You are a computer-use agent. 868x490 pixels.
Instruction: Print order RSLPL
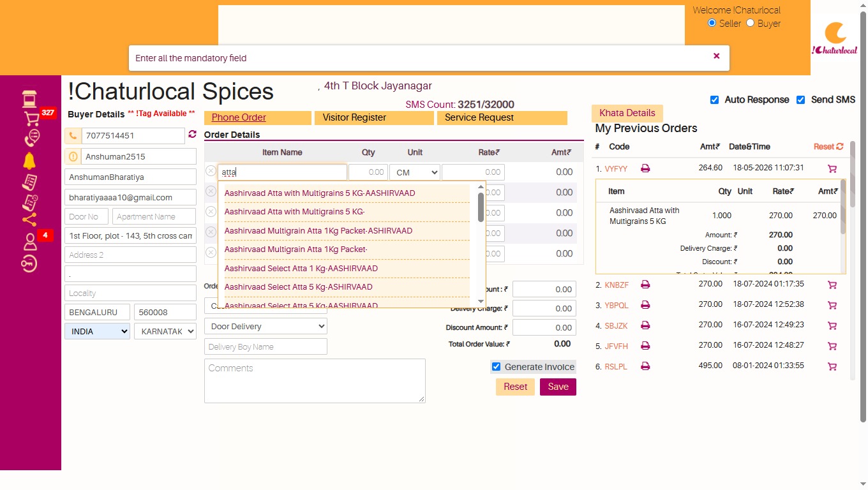(x=645, y=366)
